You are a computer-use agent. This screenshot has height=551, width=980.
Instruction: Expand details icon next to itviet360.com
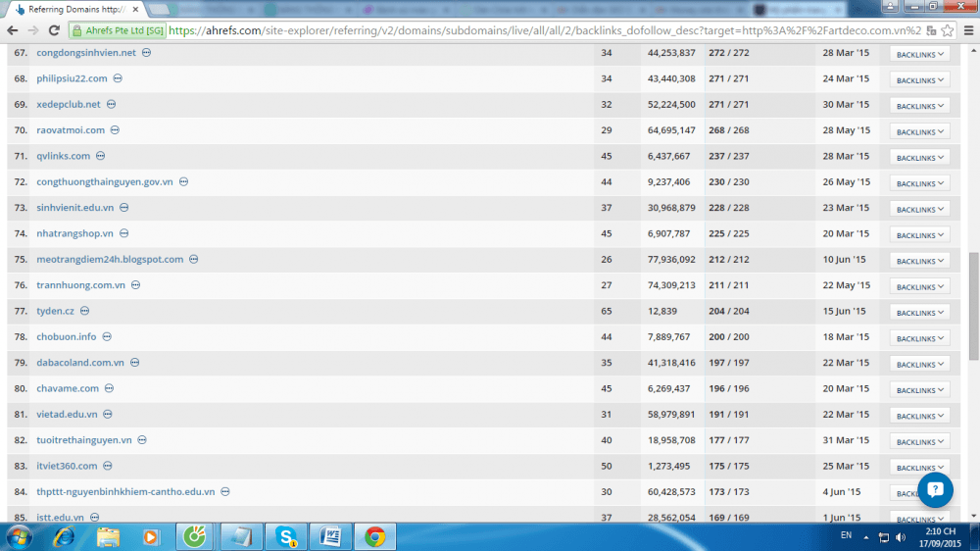[108, 466]
